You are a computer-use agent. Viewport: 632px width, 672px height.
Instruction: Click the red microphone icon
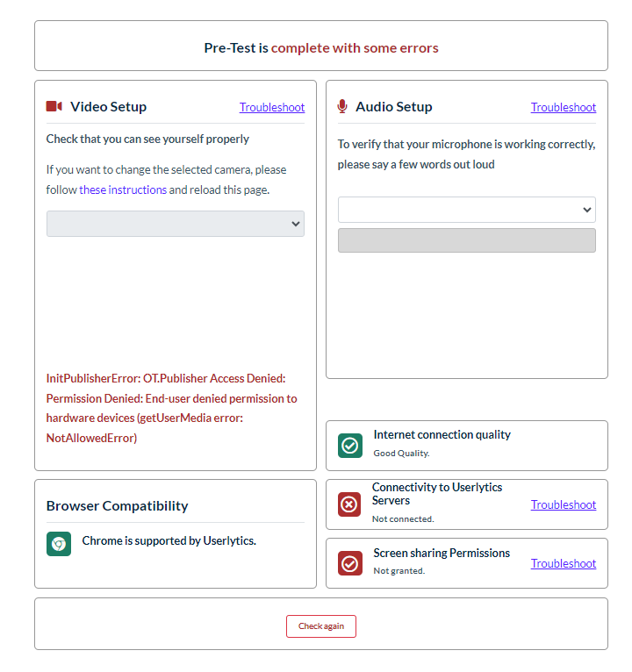[x=342, y=106]
